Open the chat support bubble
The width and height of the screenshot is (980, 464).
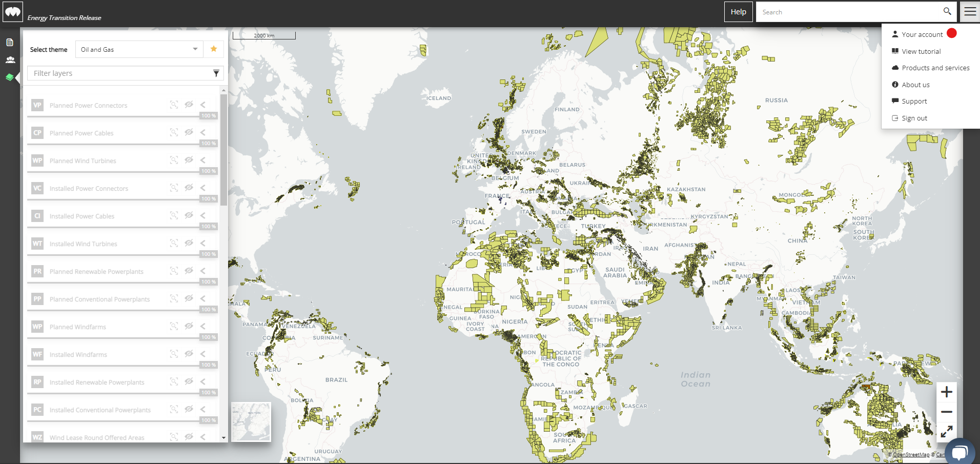(x=959, y=452)
